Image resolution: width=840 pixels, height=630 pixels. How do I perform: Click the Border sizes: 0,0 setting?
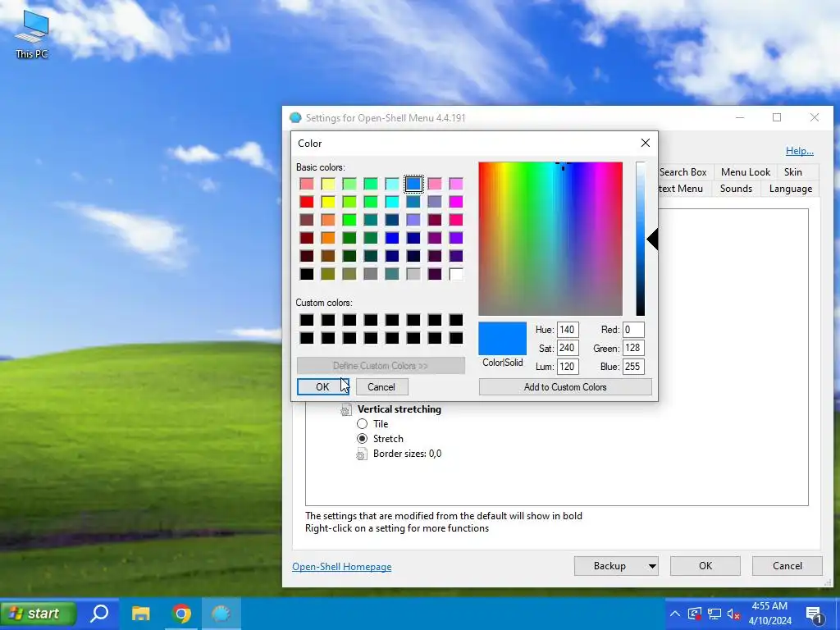coord(407,454)
